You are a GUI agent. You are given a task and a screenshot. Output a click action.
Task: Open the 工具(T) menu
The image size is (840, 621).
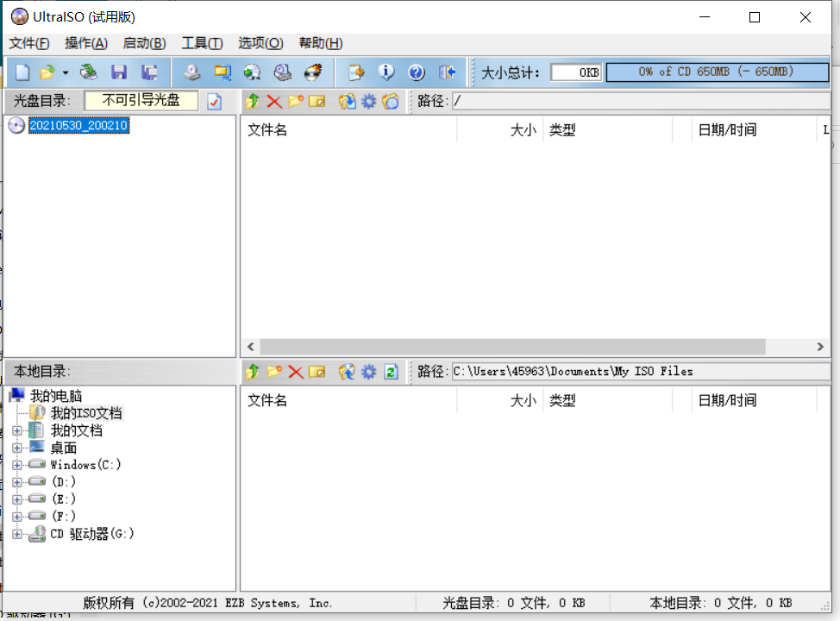pos(202,43)
